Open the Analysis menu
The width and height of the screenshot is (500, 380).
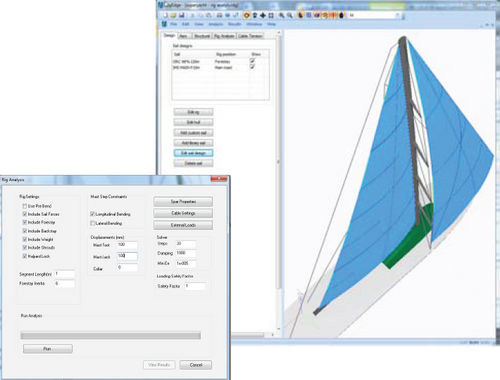[216, 24]
